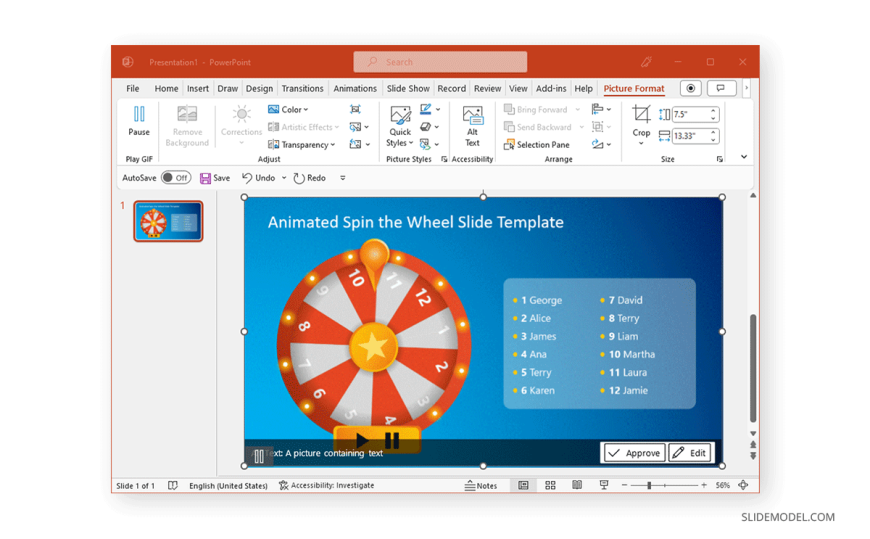Open the Transitions tab
Image resolution: width=870 pixels, height=539 pixels.
pyautogui.click(x=302, y=88)
